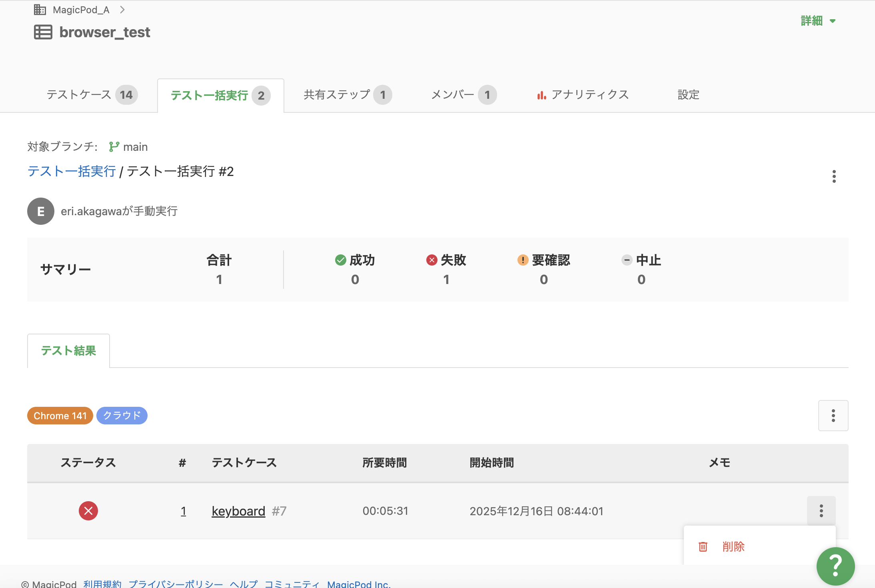Open the browser results three-dot menu
This screenshot has height=588, width=875.
click(833, 416)
